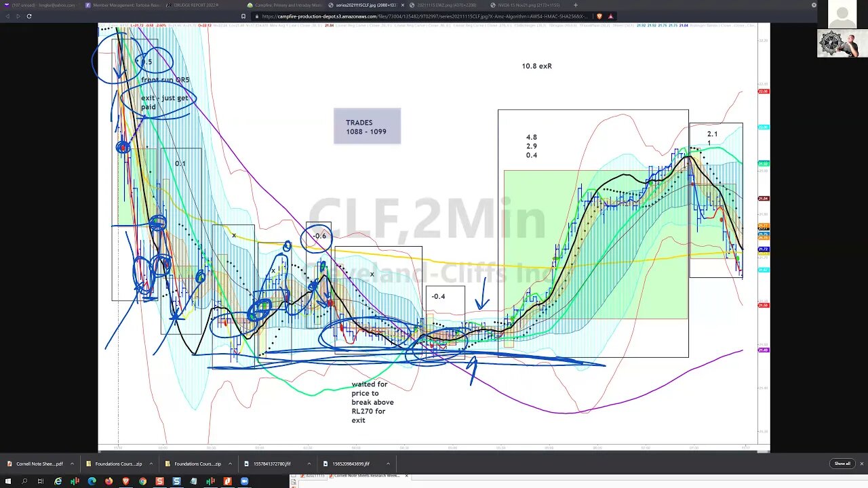This screenshot has width=868, height=488.
Task: Click the waited for price annotation text
Action: pyautogui.click(x=372, y=402)
